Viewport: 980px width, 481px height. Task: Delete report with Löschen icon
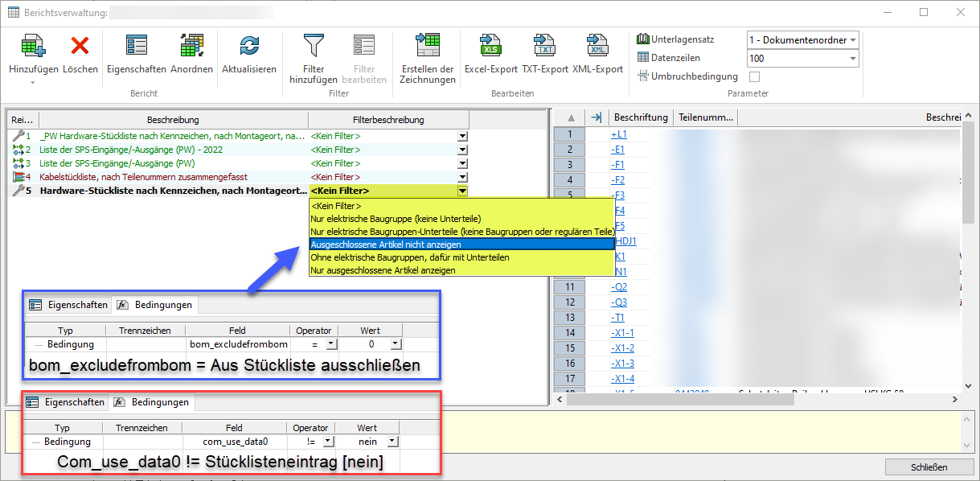[x=80, y=47]
